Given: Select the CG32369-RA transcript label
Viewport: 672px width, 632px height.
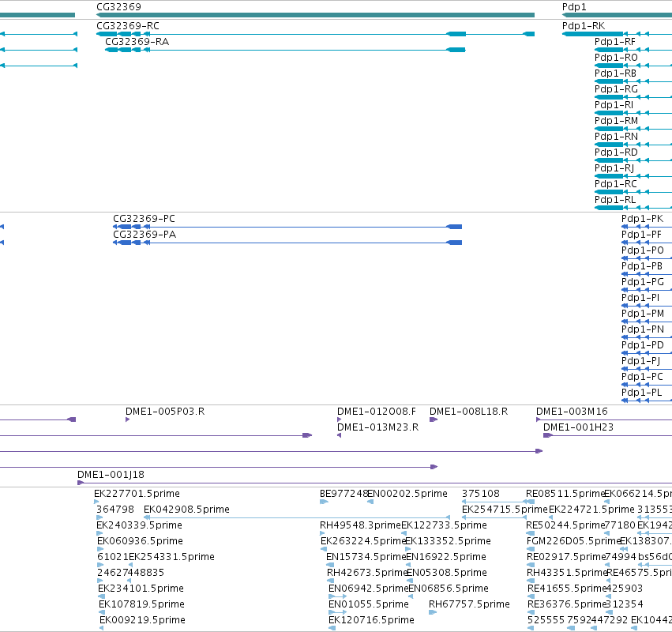Looking at the screenshot, I should click(x=137, y=42).
